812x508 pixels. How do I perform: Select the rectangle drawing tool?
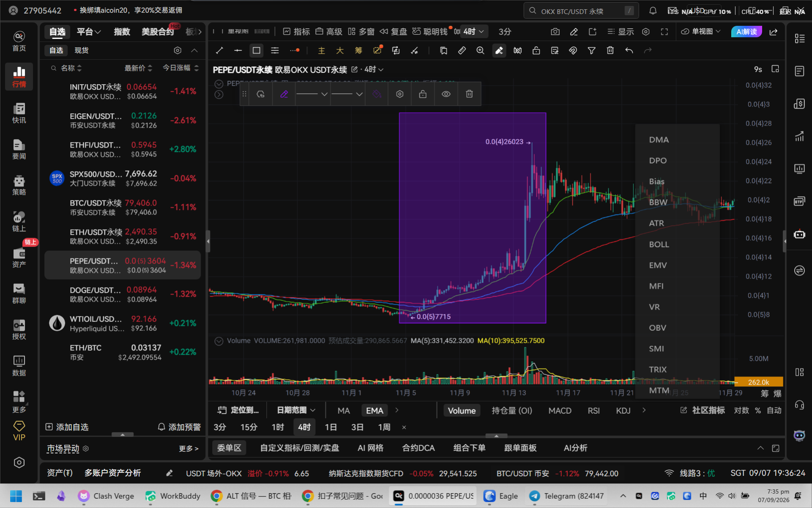256,51
